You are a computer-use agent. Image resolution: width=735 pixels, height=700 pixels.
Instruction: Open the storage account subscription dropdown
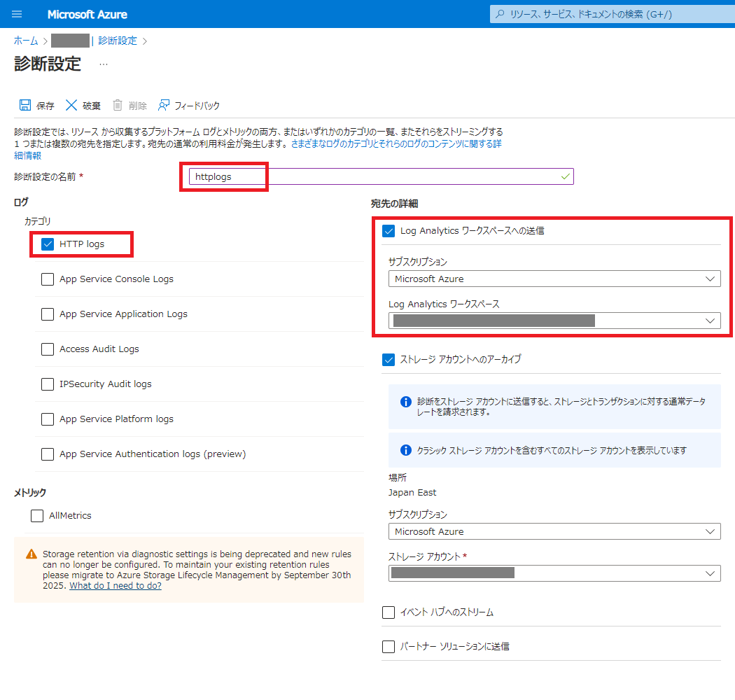(554, 532)
